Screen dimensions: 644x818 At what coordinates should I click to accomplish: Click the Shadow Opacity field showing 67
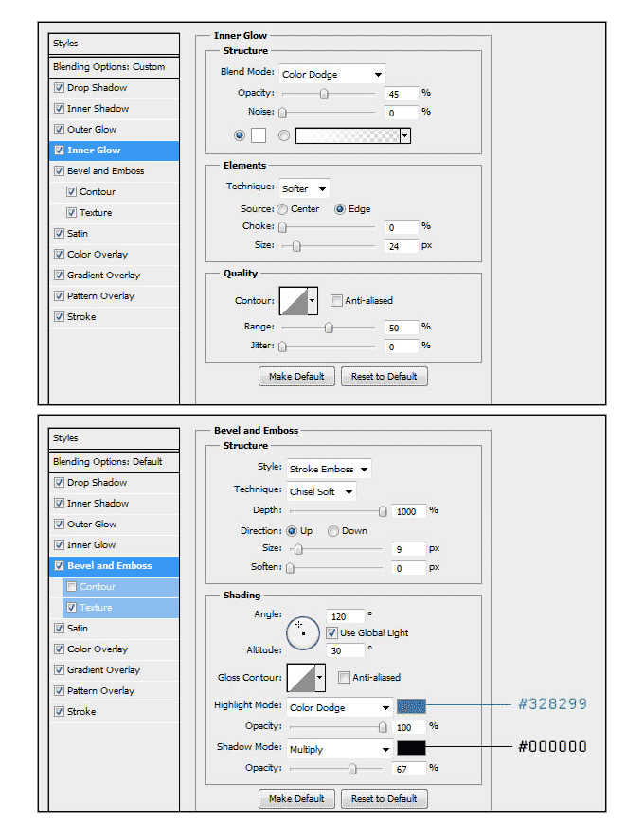[x=409, y=769]
